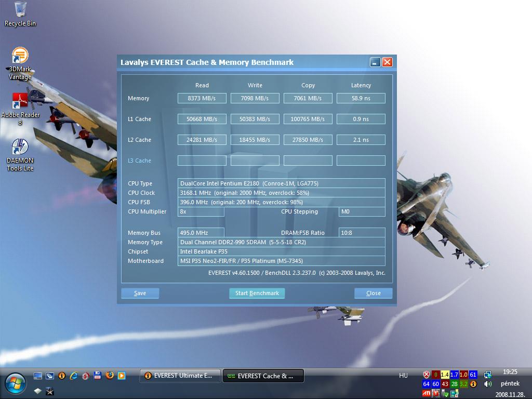Click the blue 61 sensor tray icon
This screenshot has height=399, width=532.
[x=473, y=375]
